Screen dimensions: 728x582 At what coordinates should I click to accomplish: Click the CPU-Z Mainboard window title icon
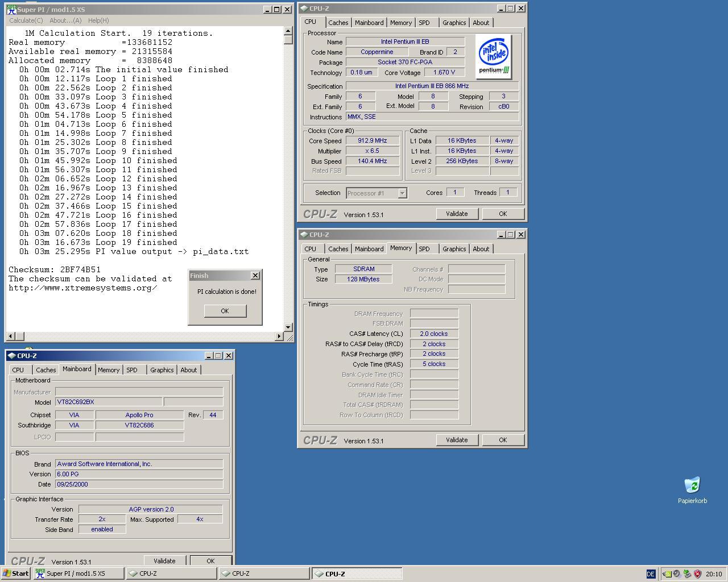coord(12,356)
